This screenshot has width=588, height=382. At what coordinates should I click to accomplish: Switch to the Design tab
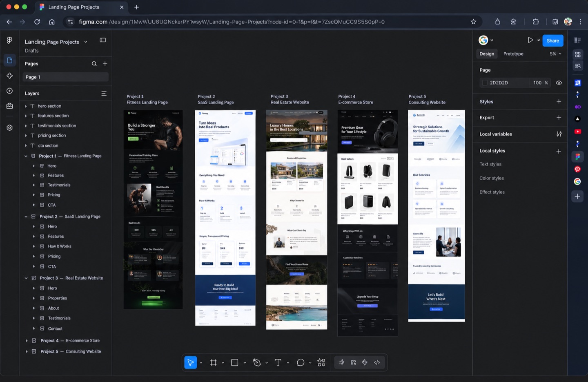pyautogui.click(x=487, y=54)
